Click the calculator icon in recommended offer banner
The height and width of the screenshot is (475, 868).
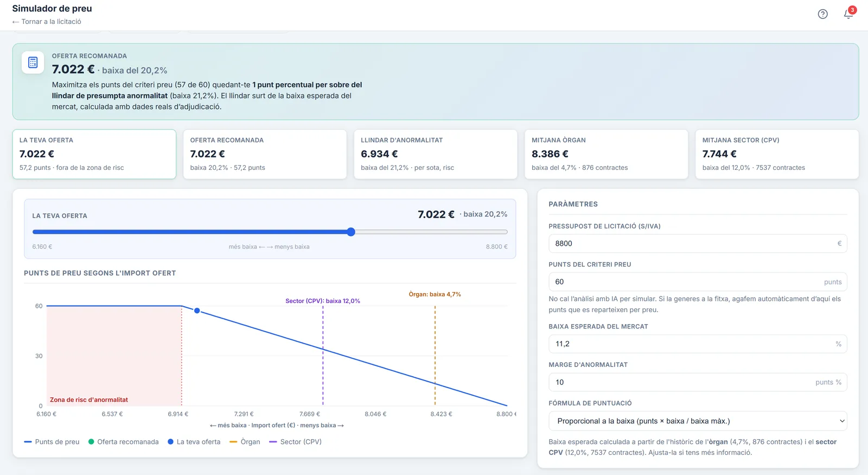[33, 62]
